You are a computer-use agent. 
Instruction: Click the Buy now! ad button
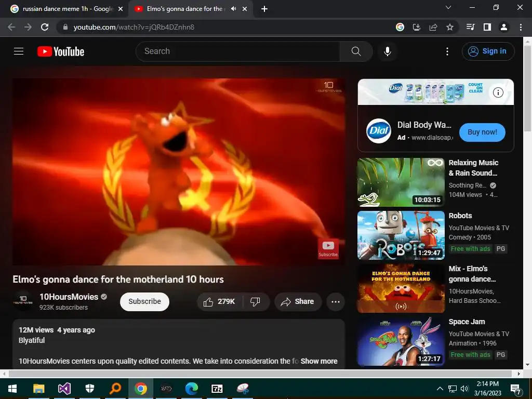coord(482,132)
